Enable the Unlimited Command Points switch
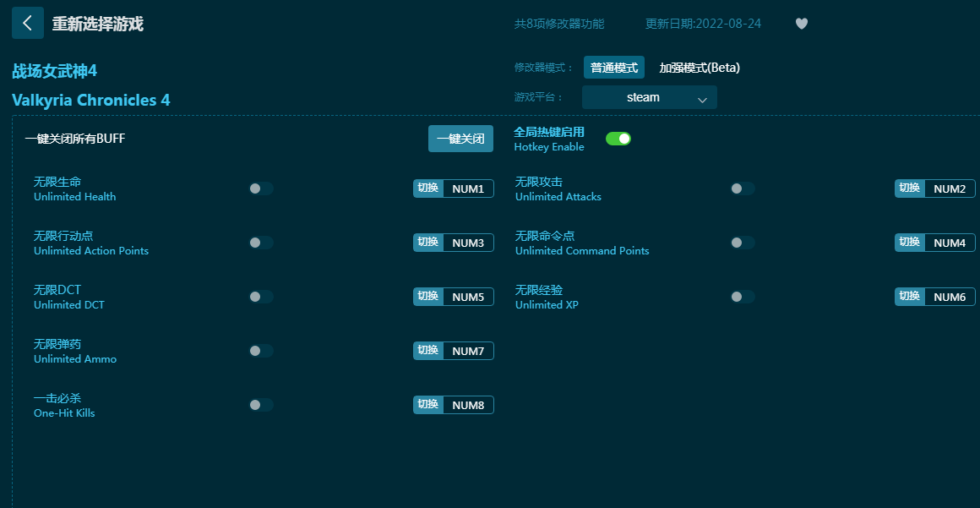The width and height of the screenshot is (980, 508). pos(743,243)
